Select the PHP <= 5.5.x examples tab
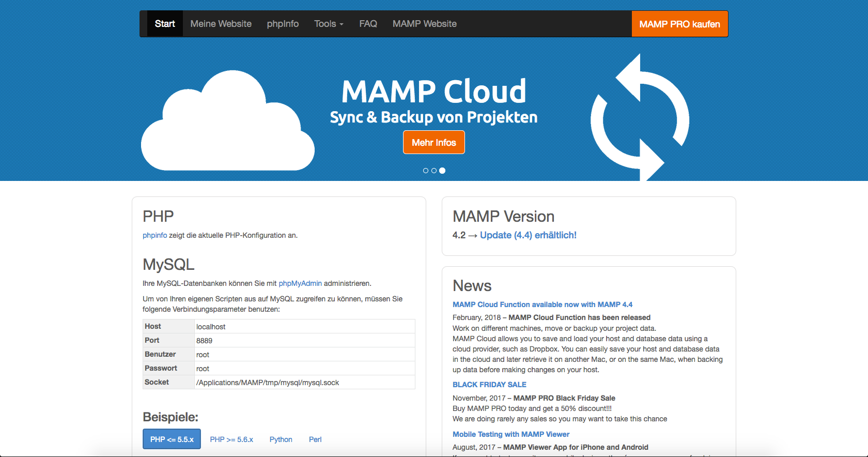The height and width of the screenshot is (457, 868). 172,439
